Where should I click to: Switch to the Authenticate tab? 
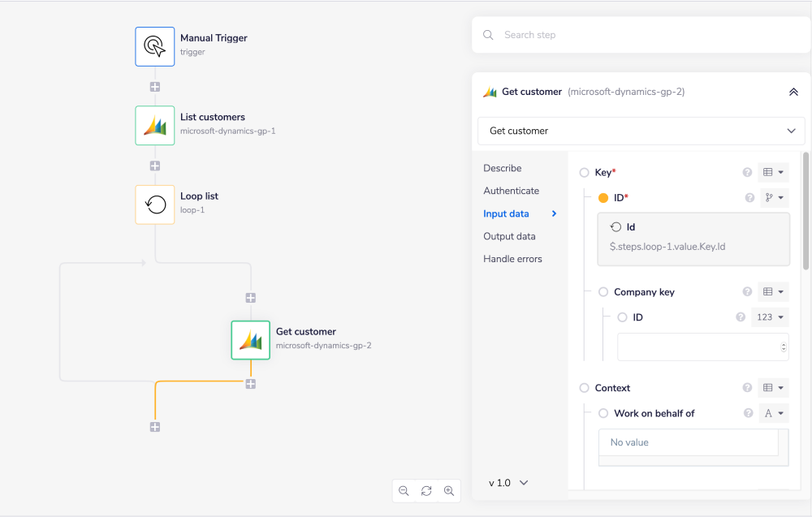point(511,191)
